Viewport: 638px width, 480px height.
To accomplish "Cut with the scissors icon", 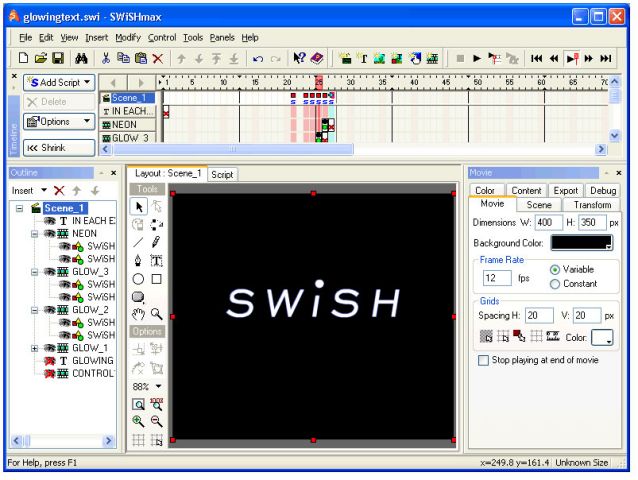I will click(106, 59).
